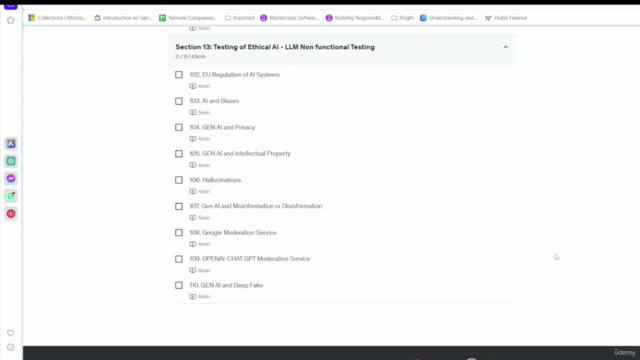Open the bookmarks star icon in the sidebar
The height and width of the screenshot is (360, 640).
11,20
